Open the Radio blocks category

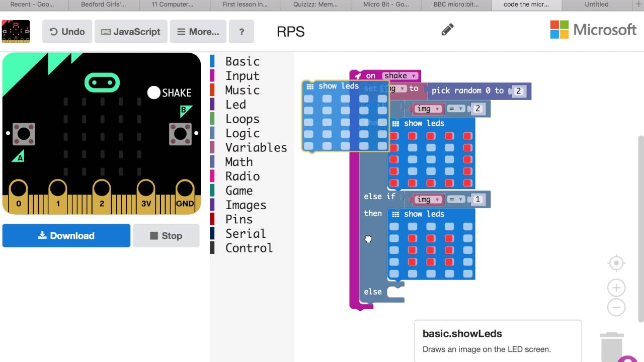pyautogui.click(x=242, y=176)
